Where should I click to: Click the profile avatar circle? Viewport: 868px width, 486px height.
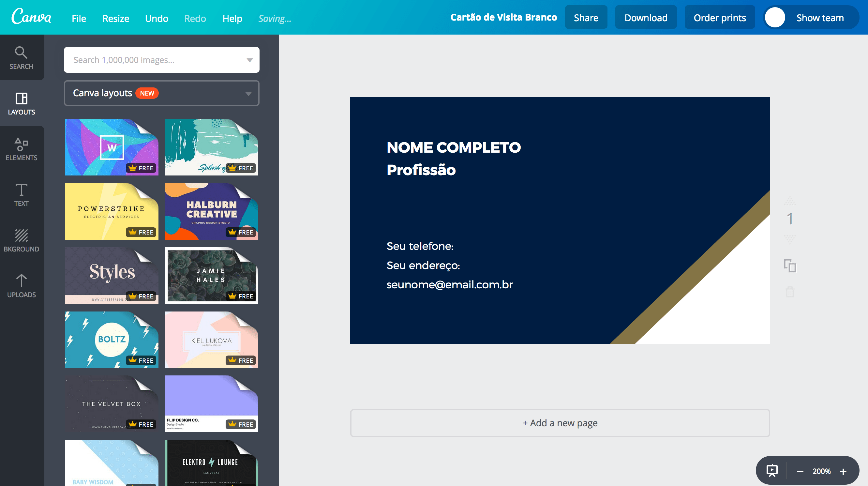pyautogui.click(x=775, y=18)
